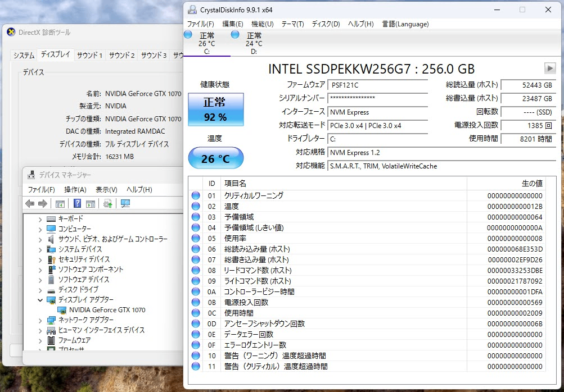
Task: Click the CrystalDiskInfo title bar app icon
Action: point(192,10)
